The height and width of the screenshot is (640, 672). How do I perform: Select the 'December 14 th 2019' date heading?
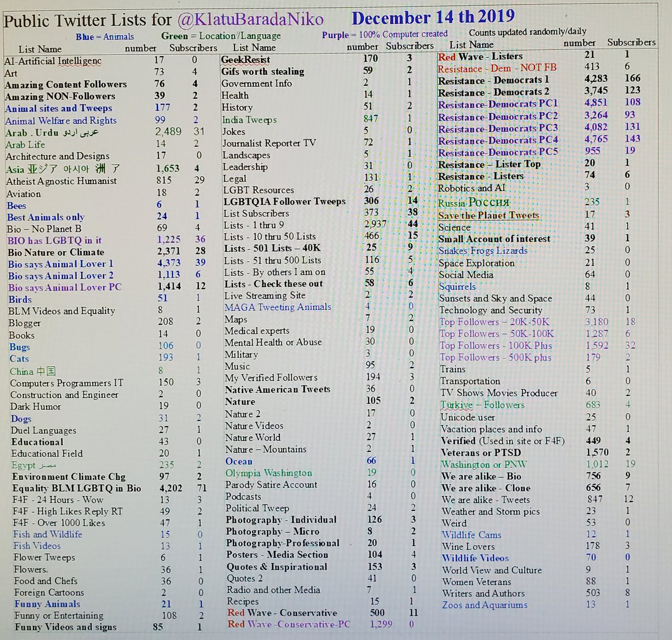[433, 17]
